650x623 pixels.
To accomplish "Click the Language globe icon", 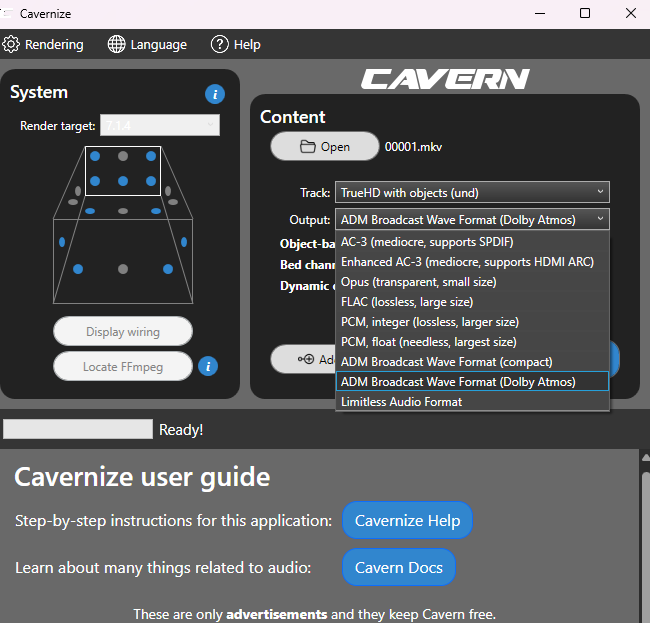I will [x=116, y=44].
